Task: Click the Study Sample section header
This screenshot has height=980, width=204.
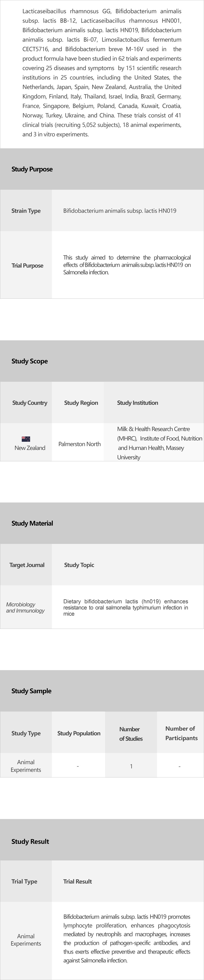Action: [31, 691]
